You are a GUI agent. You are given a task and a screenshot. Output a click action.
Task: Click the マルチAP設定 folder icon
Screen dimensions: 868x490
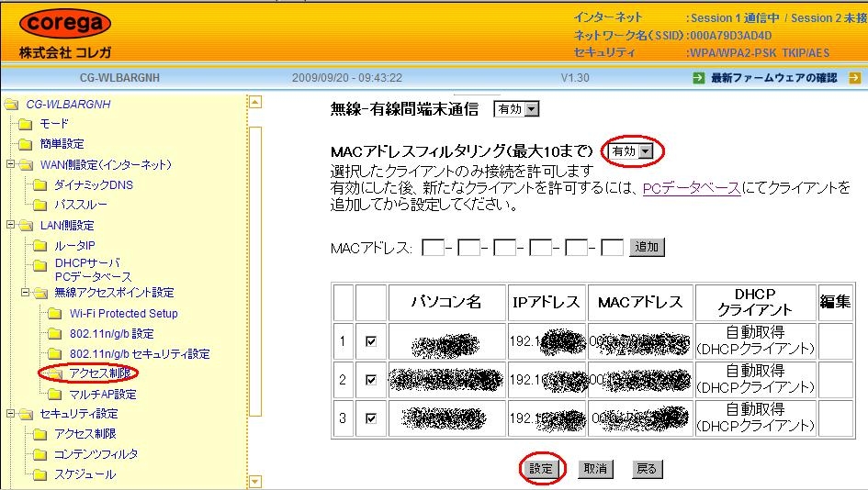[54, 395]
